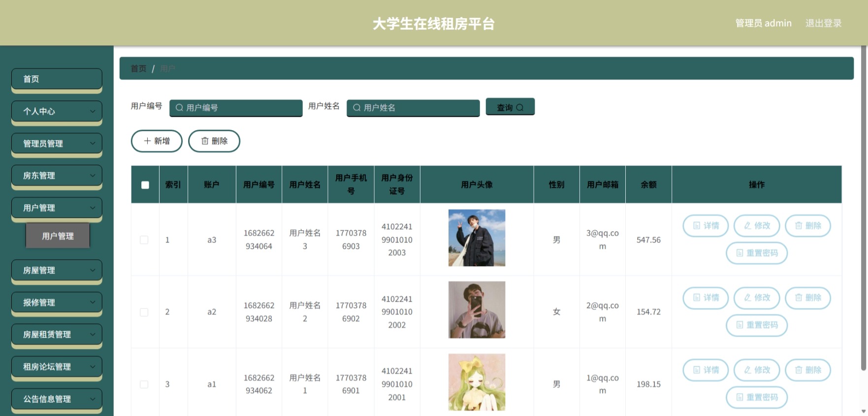Image resolution: width=868 pixels, height=416 pixels.
Task: Click the scroll-down arrow of the scrollbar
Action: [864, 412]
